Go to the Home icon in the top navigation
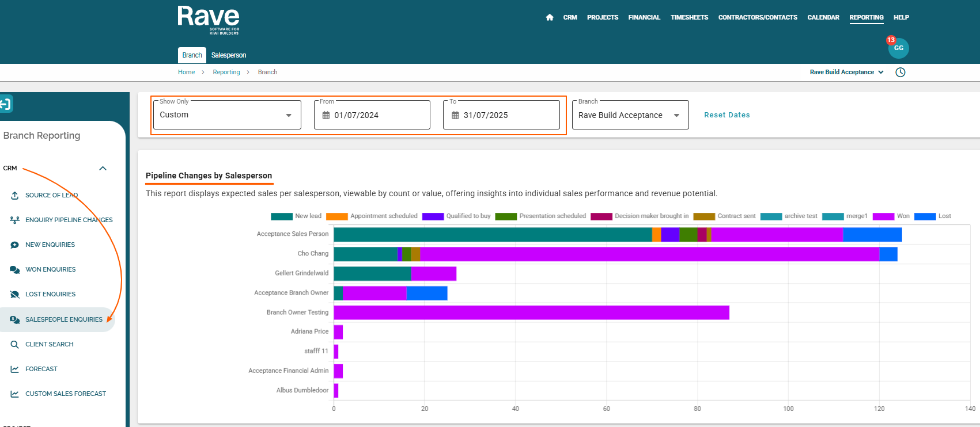The image size is (980, 427). point(550,17)
